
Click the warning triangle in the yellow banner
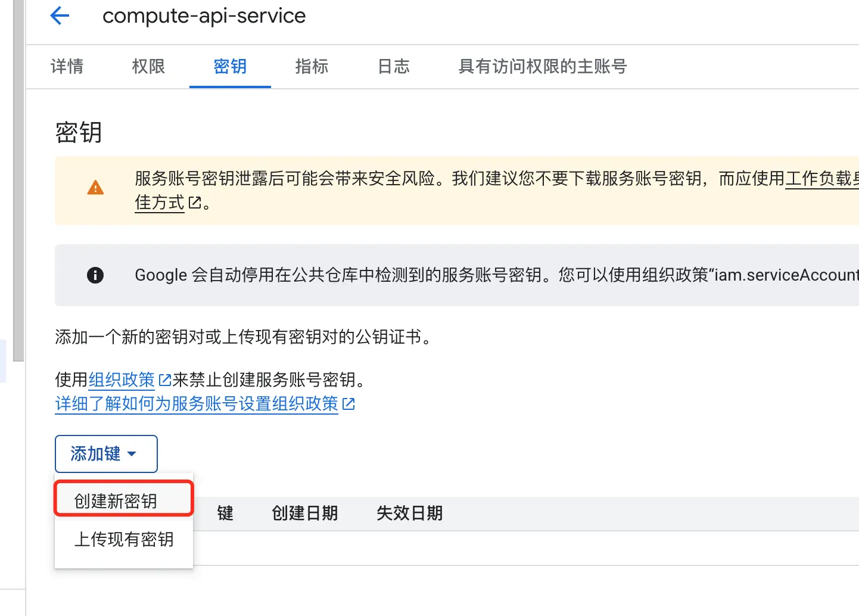pos(95,187)
